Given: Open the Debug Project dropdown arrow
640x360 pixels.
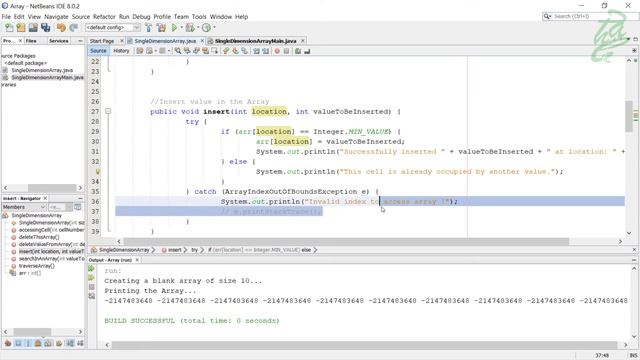Looking at the screenshot, I should click(198, 28).
